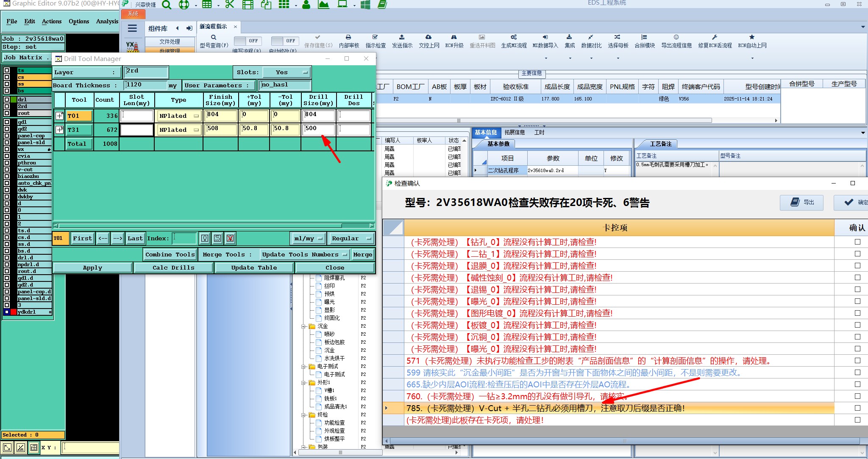Click the 修复ECN丢流程 wrench icon
The height and width of the screenshot is (459, 868).
coord(715,38)
